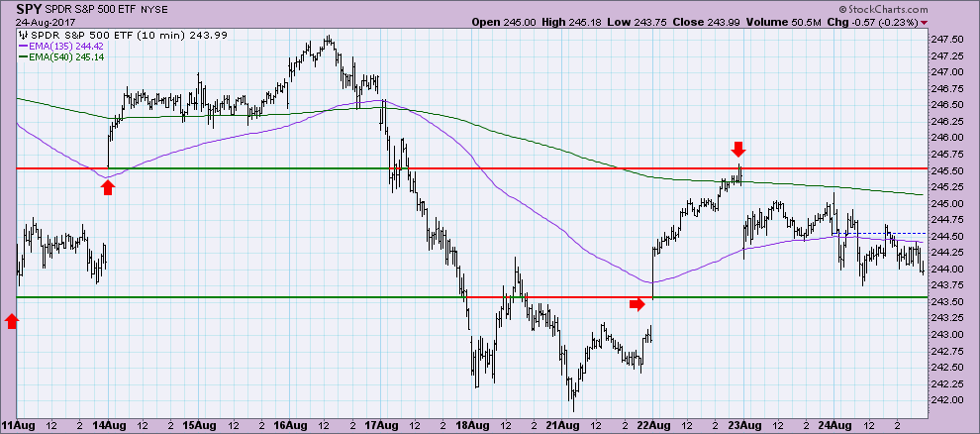Select the EMA(135) 244.42 legend entry
This screenshot has height=434, width=980.
pos(66,46)
